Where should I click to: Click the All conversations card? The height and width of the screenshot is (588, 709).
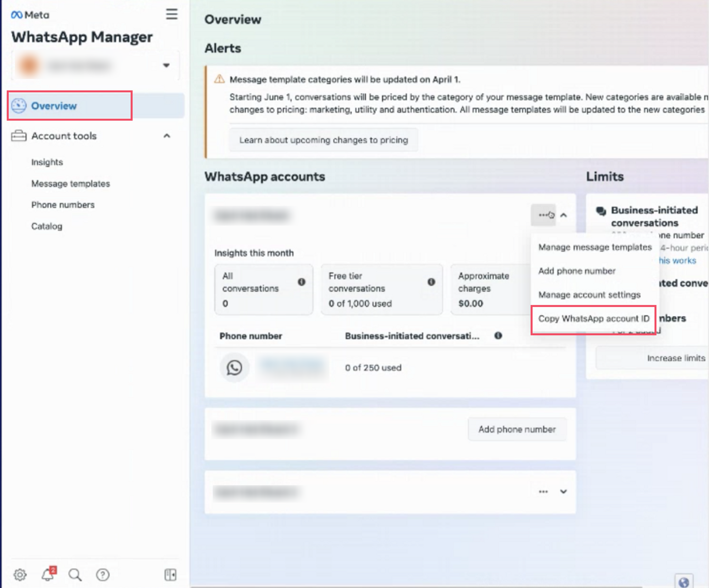coord(264,289)
